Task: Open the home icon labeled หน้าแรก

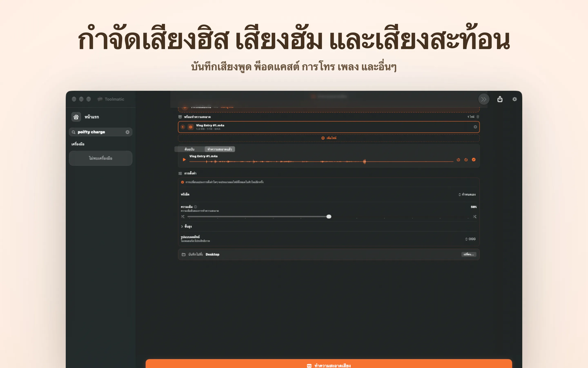Action: coord(76,117)
